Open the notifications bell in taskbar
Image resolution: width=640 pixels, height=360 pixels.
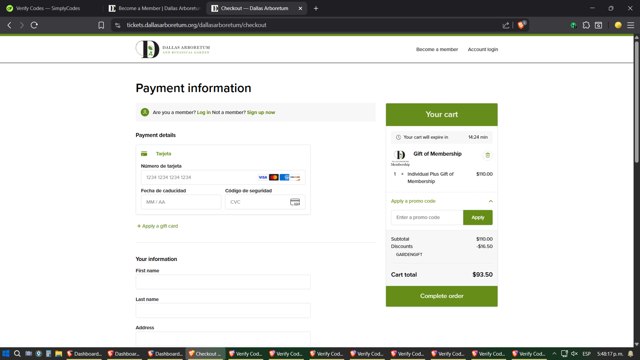[631, 354]
